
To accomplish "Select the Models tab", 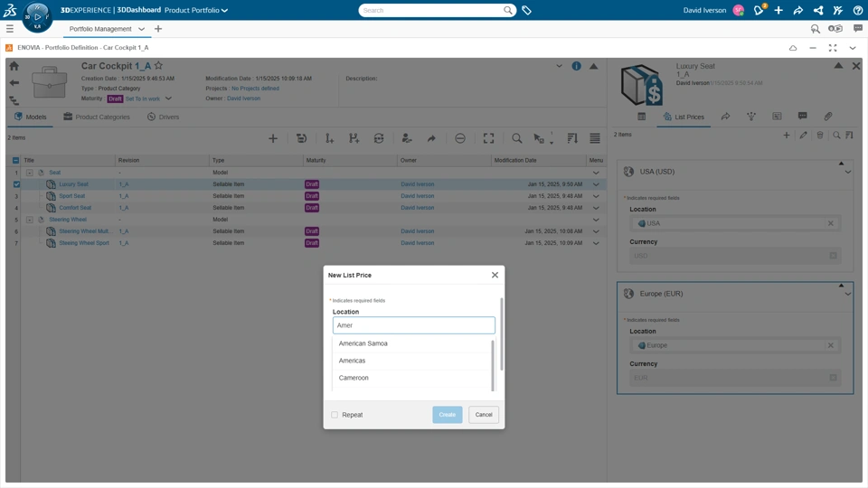I will click(31, 117).
